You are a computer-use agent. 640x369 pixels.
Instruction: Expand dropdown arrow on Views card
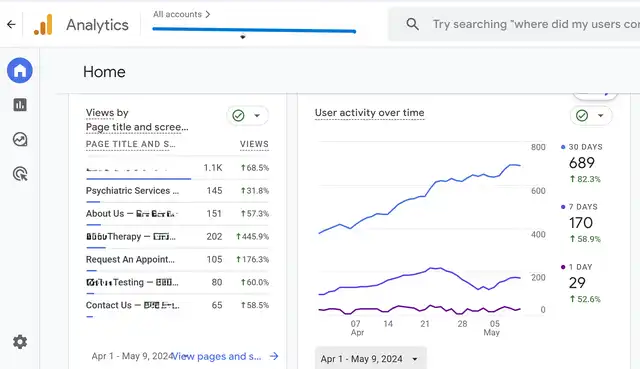point(257,116)
